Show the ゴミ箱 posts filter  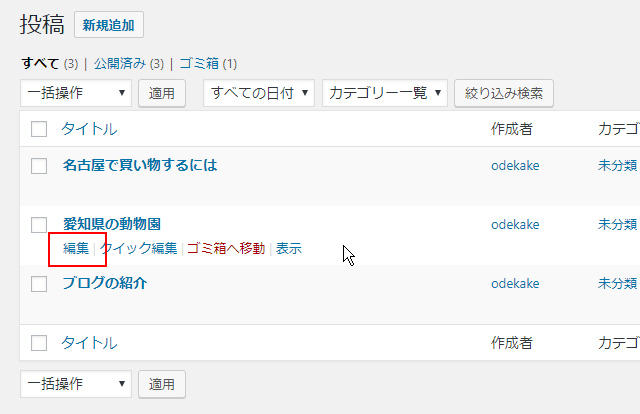200,63
